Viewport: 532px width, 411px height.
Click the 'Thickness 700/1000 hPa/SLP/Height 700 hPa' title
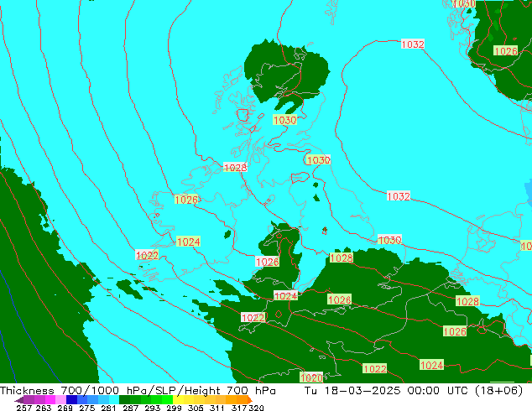(138, 391)
